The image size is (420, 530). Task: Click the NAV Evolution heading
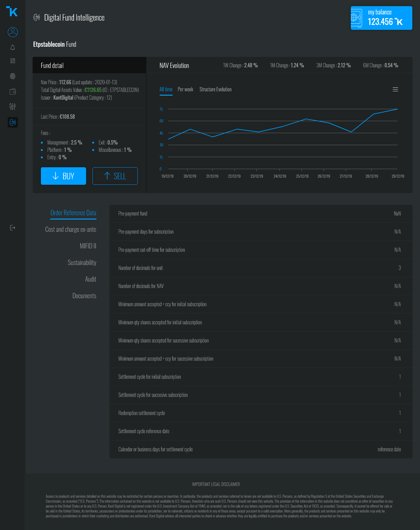click(174, 65)
